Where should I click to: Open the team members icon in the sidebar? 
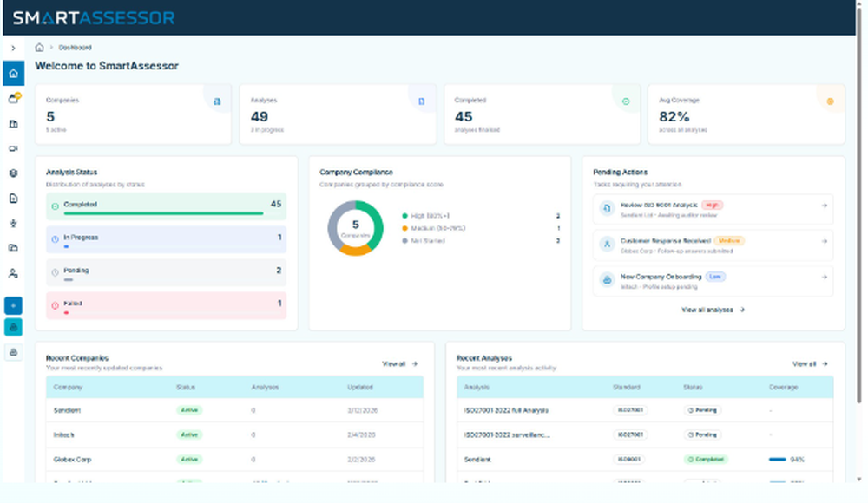coord(13,272)
